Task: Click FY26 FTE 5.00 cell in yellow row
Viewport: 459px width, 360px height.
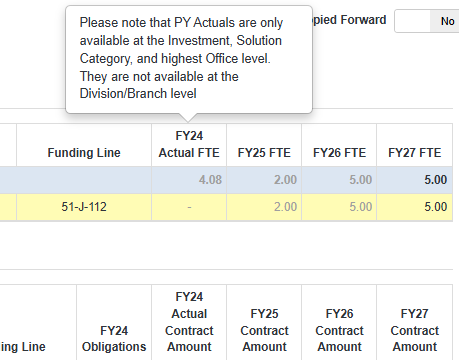Action: pos(339,207)
